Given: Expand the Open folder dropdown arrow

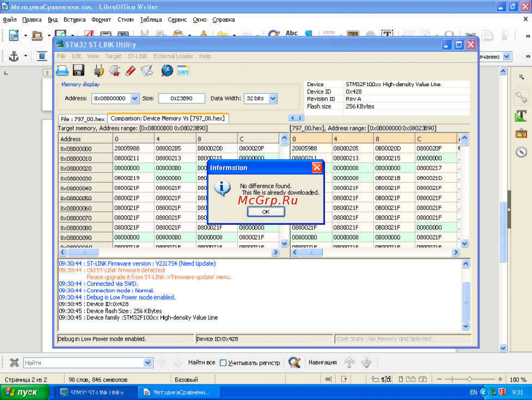Looking at the screenshot, I should [49, 36].
